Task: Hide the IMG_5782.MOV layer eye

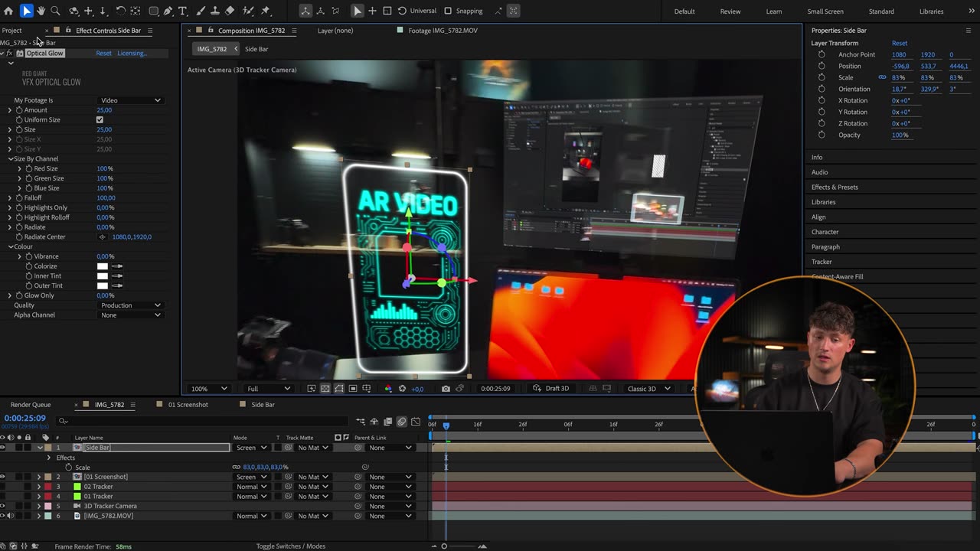Action: pos(2,516)
